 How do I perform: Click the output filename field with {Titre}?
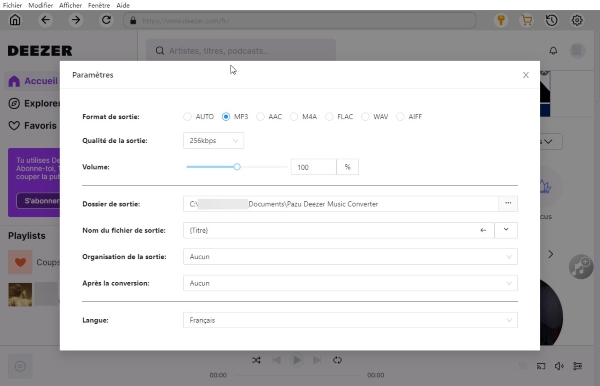click(x=339, y=230)
